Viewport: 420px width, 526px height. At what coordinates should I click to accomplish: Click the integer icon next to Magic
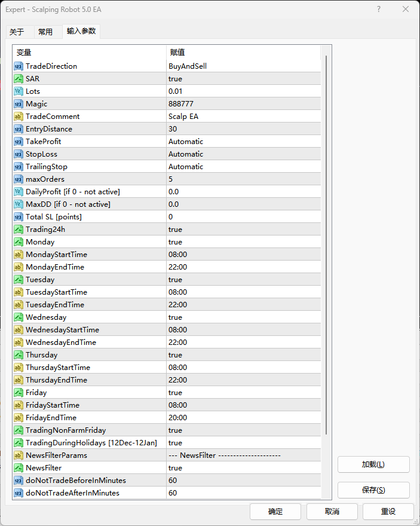[x=19, y=104]
